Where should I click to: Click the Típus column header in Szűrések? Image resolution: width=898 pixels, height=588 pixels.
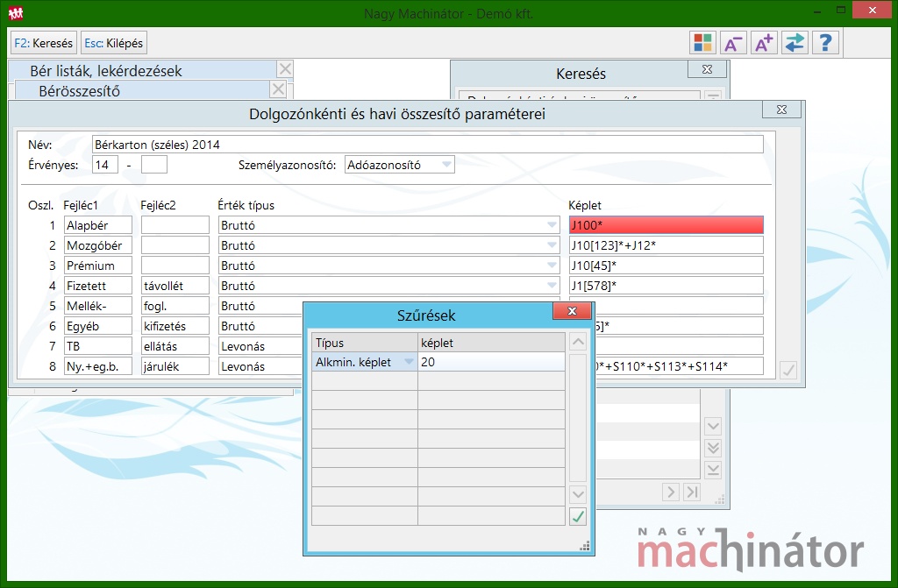[364, 343]
